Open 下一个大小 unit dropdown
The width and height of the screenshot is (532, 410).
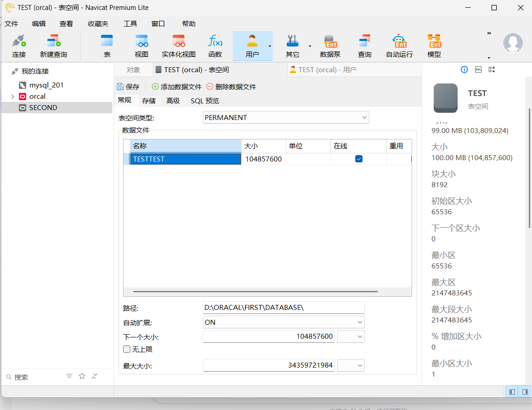[x=351, y=336]
